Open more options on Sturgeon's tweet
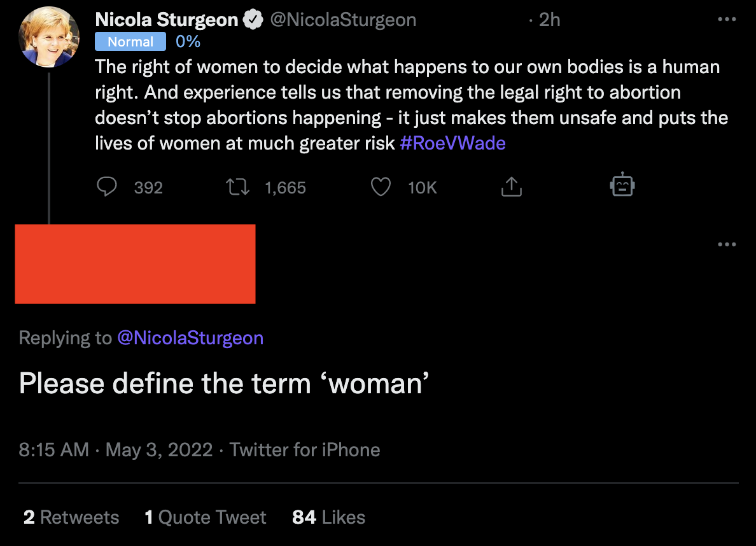The width and height of the screenshot is (756, 546). pyautogui.click(x=727, y=19)
